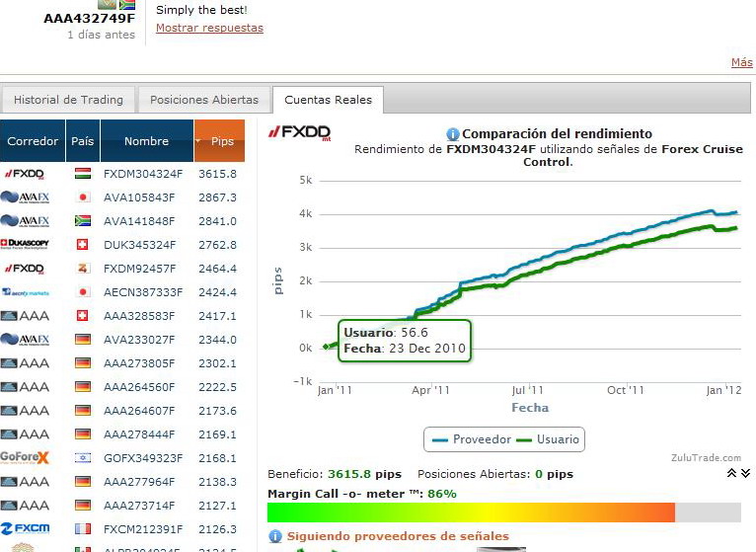
Task: Click FXDD broker logo in FXDM304324F row
Action: 24,174
